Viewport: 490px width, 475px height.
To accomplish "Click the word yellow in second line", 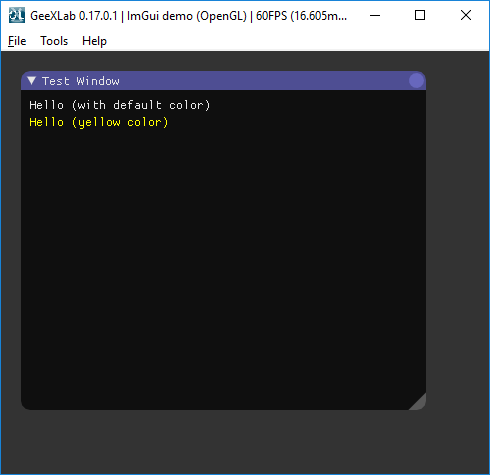I will (99, 123).
